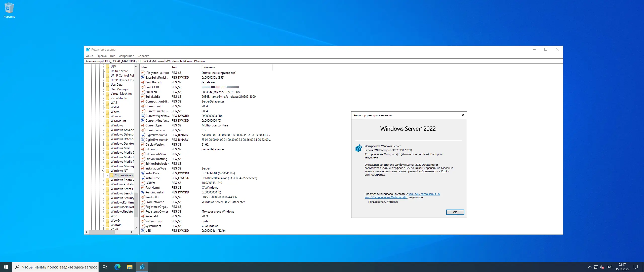
Task: Click the tree horizontal scrollbar right arrow
Action: point(131,232)
